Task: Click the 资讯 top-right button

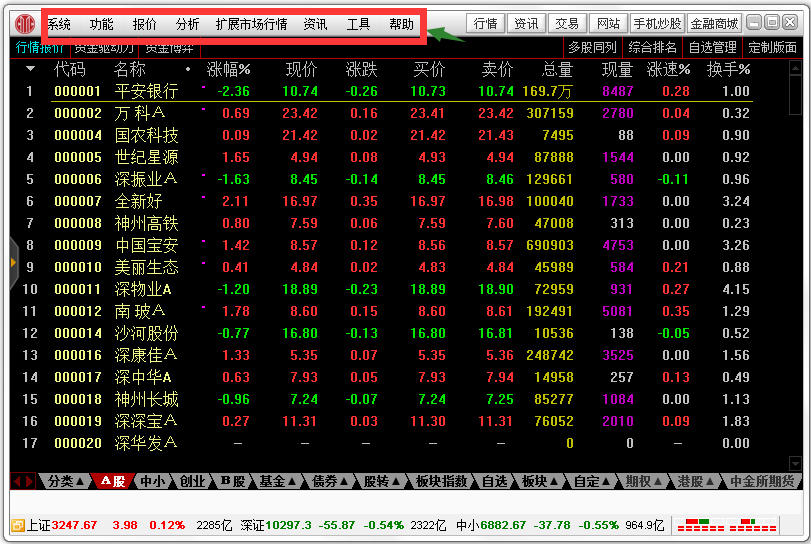Action: 527,23
